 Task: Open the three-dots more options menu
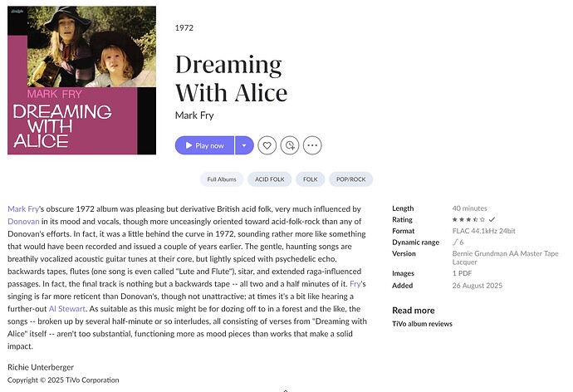pyautogui.click(x=312, y=145)
